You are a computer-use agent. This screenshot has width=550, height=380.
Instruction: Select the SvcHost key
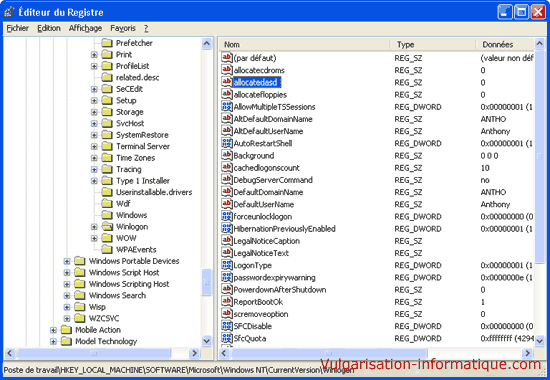[130, 123]
